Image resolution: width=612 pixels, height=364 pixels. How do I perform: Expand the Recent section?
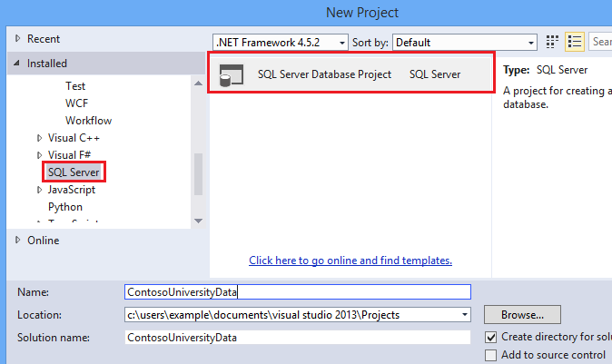(x=17, y=38)
